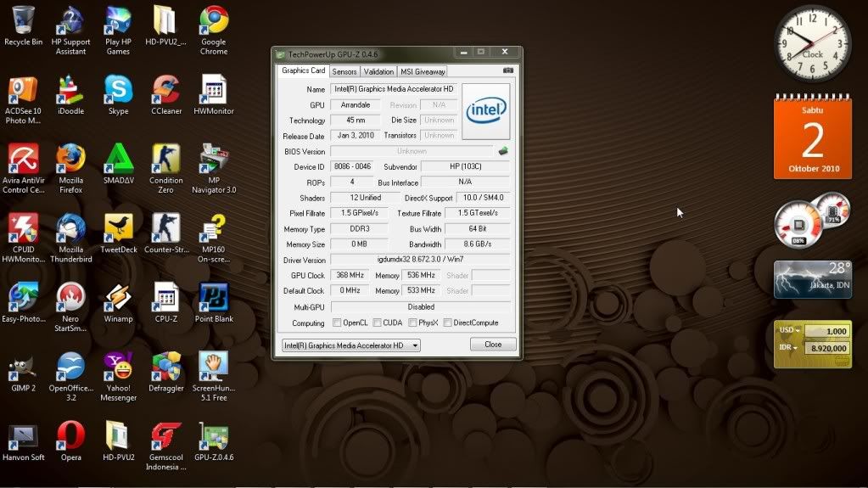This screenshot has width=868, height=488.
Task: Open Yahoo! Messenger icon
Action: 119,377
